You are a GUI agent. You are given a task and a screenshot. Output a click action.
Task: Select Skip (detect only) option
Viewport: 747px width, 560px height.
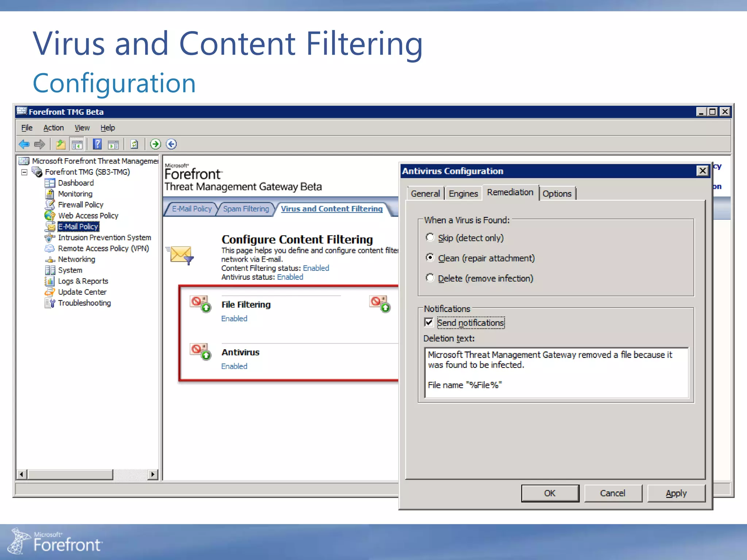tap(430, 238)
